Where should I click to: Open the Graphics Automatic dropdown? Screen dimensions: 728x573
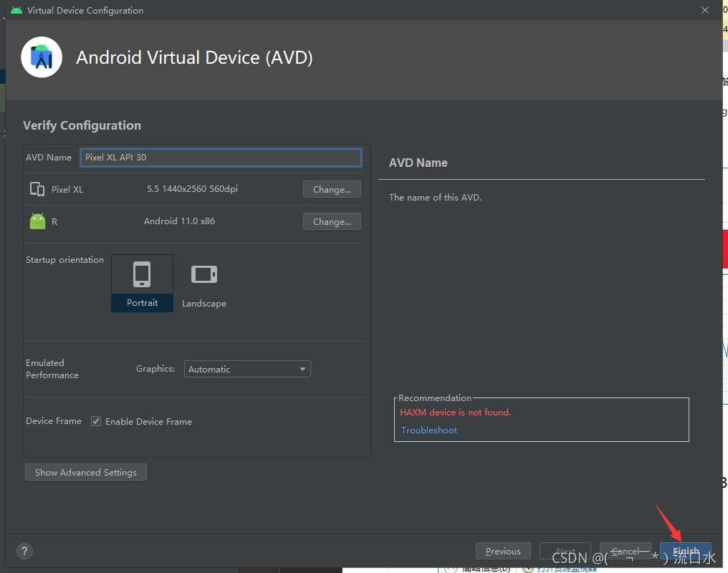tap(247, 369)
